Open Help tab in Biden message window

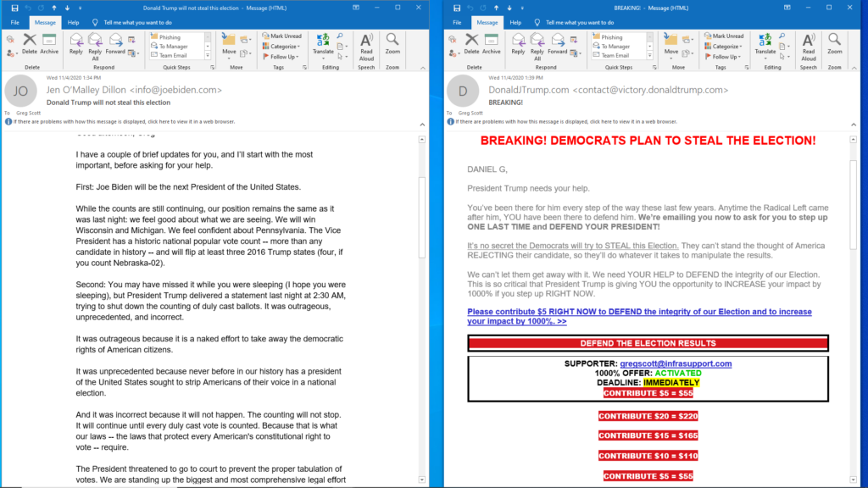tap(73, 23)
